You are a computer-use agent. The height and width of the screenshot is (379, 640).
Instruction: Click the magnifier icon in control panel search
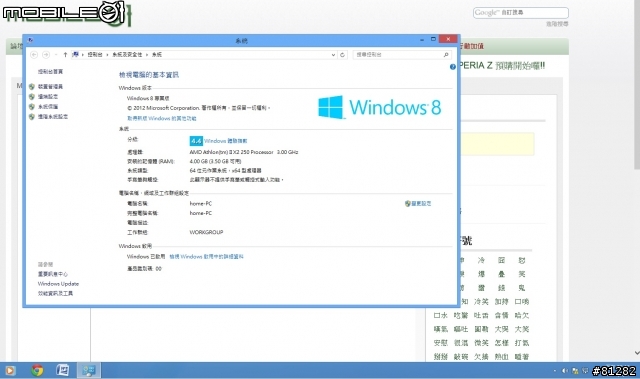446,55
